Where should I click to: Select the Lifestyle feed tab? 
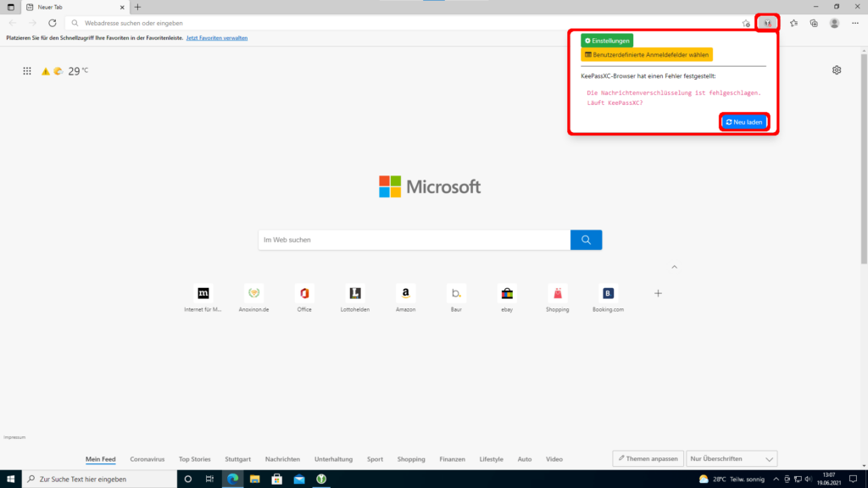click(492, 459)
